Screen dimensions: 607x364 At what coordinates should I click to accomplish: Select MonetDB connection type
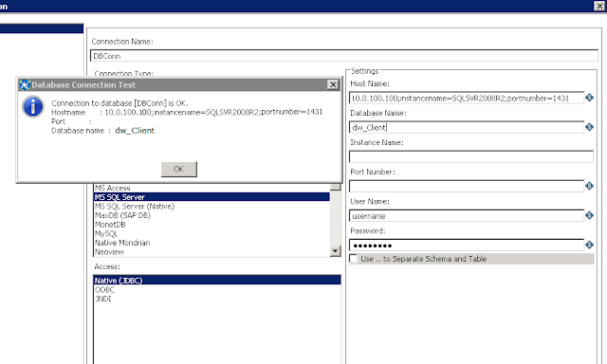[x=212, y=225]
